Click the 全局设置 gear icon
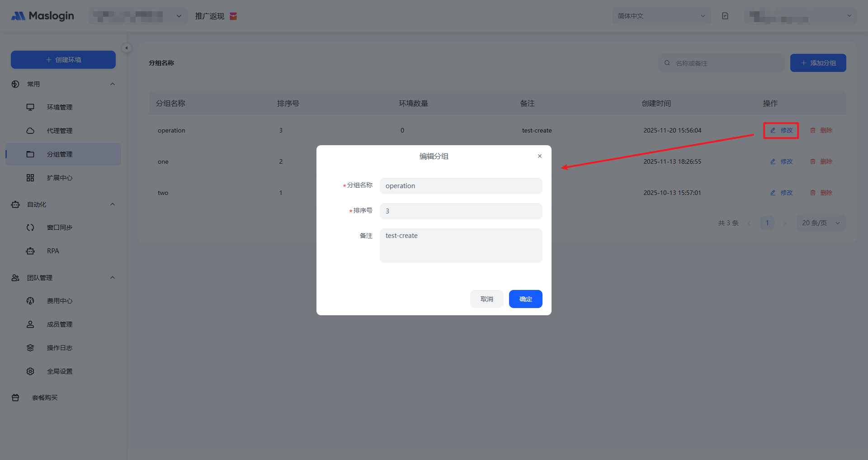The height and width of the screenshot is (460, 868). (30, 371)
